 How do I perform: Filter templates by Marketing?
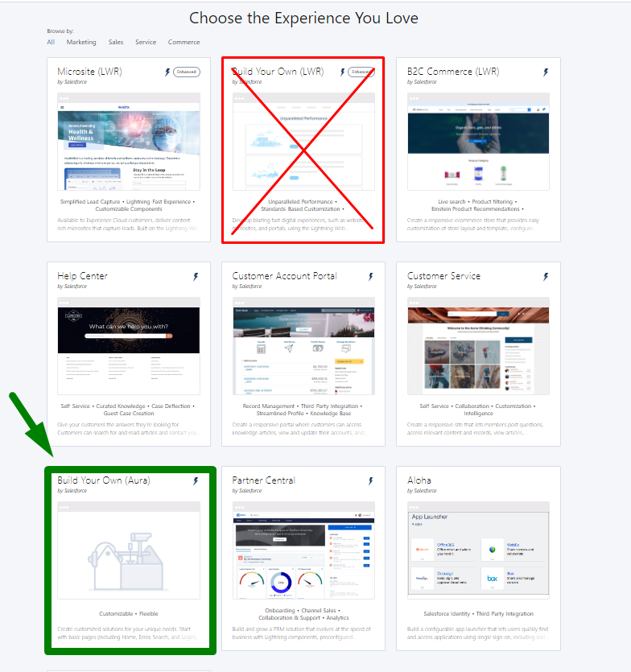(81, 42)
